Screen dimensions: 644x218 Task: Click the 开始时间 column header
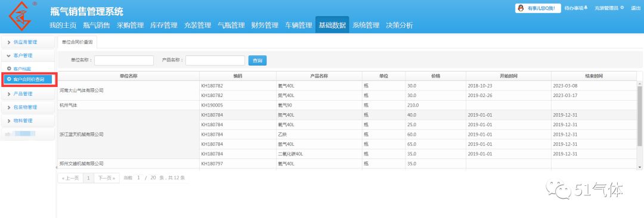pos(509,76)
